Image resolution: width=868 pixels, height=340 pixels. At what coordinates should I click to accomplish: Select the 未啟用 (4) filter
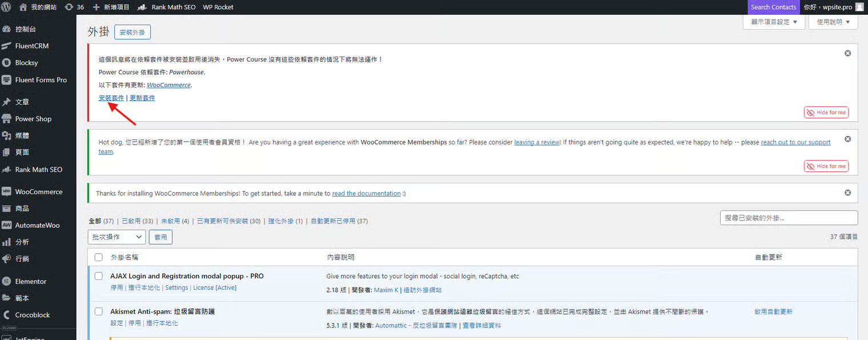175,221
